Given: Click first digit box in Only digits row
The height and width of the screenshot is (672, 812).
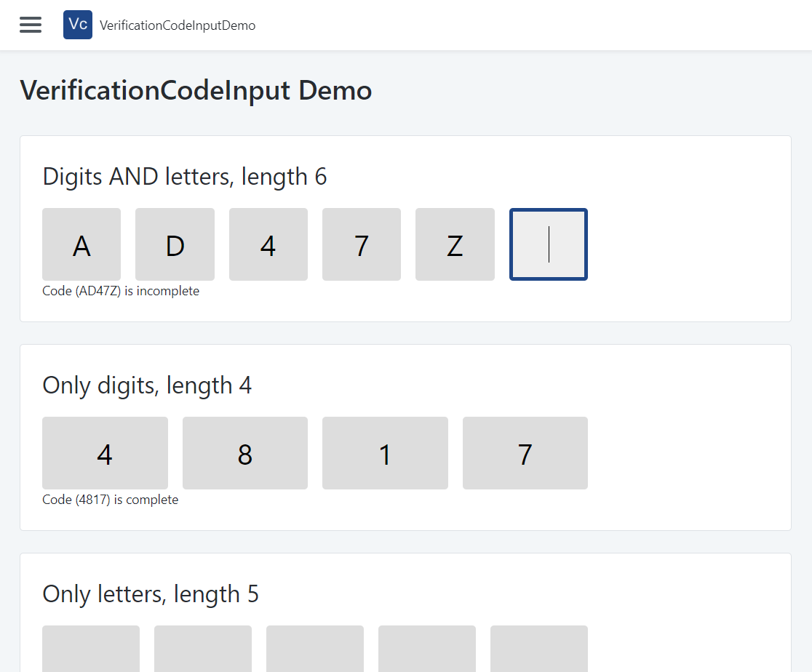Looking at the screenshot, I should click(105, 453).
